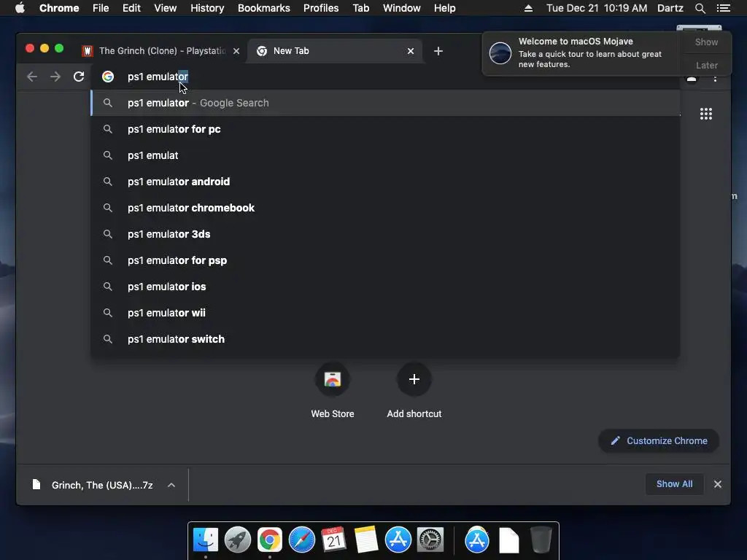Open the Web Store shortcut

coord(333,379)
